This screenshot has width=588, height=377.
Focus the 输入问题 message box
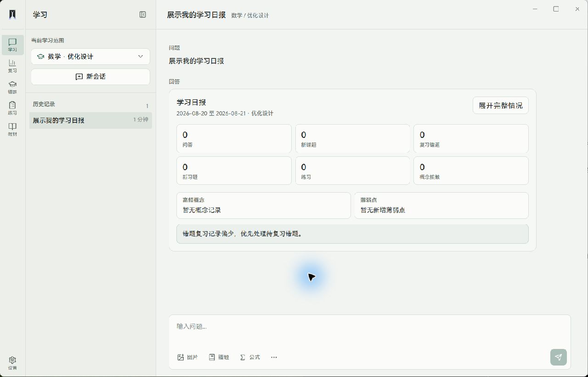click(369, 330)
